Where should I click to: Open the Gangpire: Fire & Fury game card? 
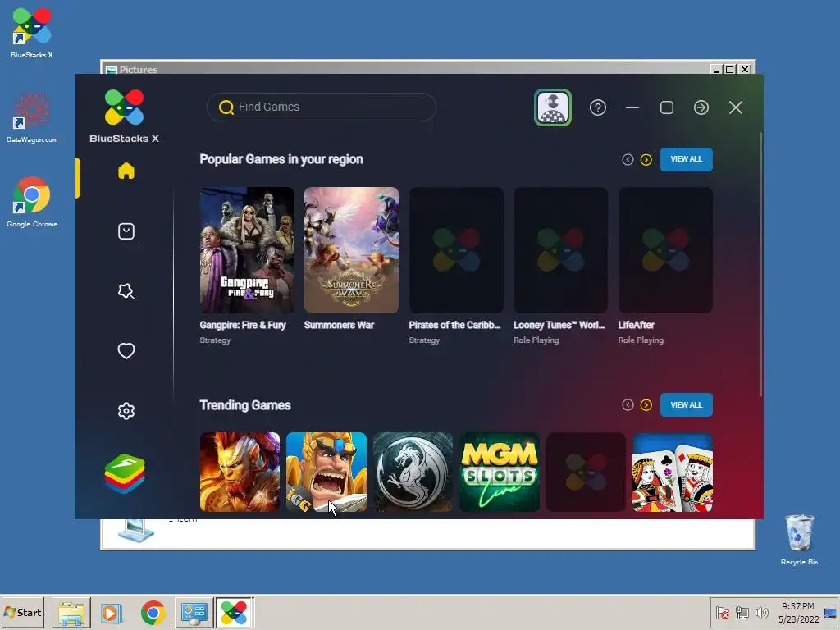point(247,250)
